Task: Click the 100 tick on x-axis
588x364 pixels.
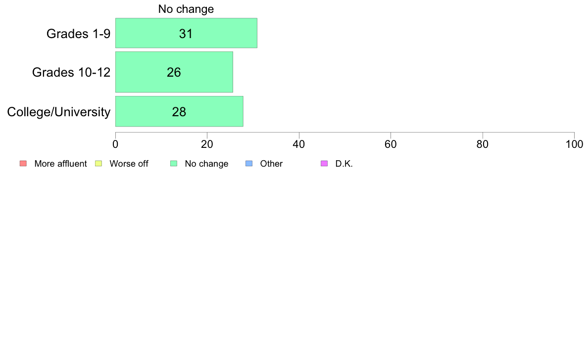Action: [574, 144]
